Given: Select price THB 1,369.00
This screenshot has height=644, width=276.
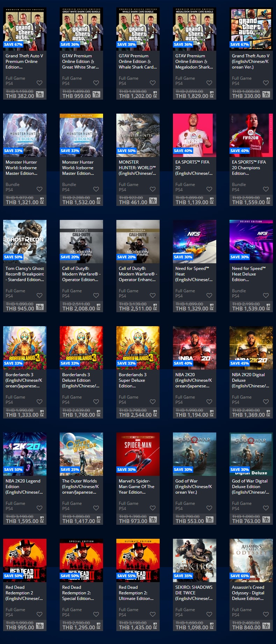Looking at the screenshot, I should click(x=248, y=415).
